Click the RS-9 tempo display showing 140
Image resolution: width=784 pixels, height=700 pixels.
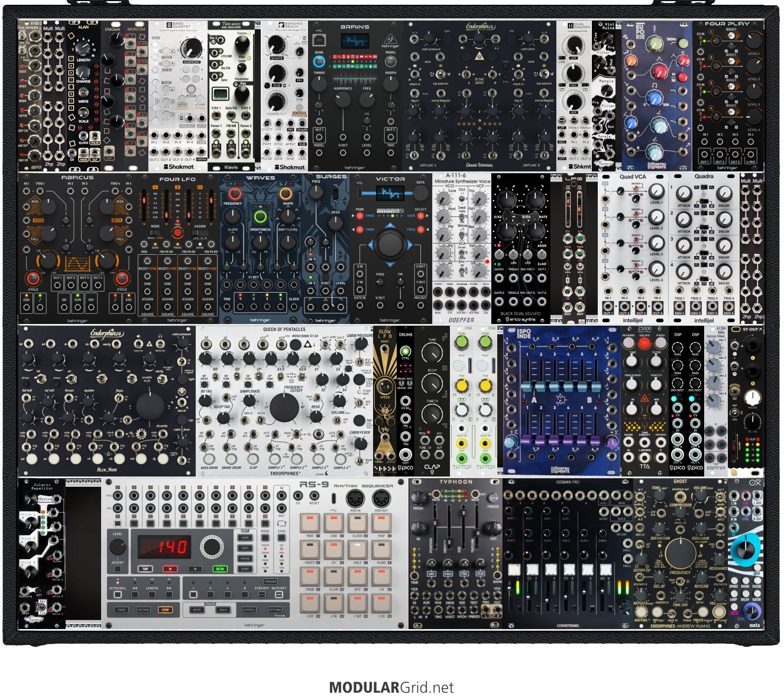164,546
